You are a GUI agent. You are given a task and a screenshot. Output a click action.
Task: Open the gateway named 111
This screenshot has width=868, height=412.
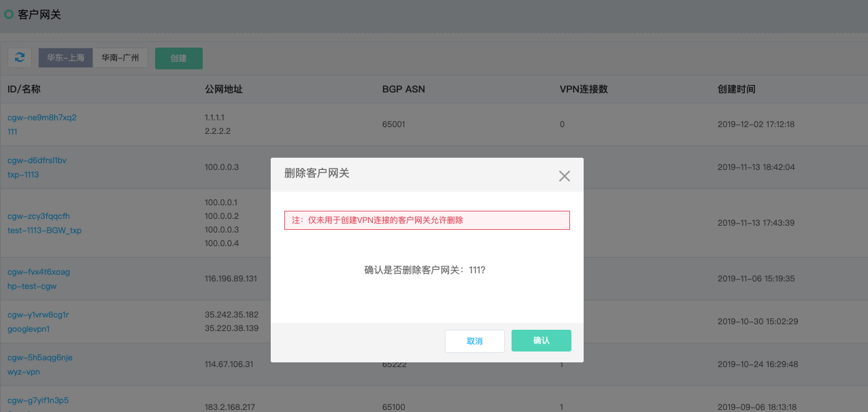point(12,131)
